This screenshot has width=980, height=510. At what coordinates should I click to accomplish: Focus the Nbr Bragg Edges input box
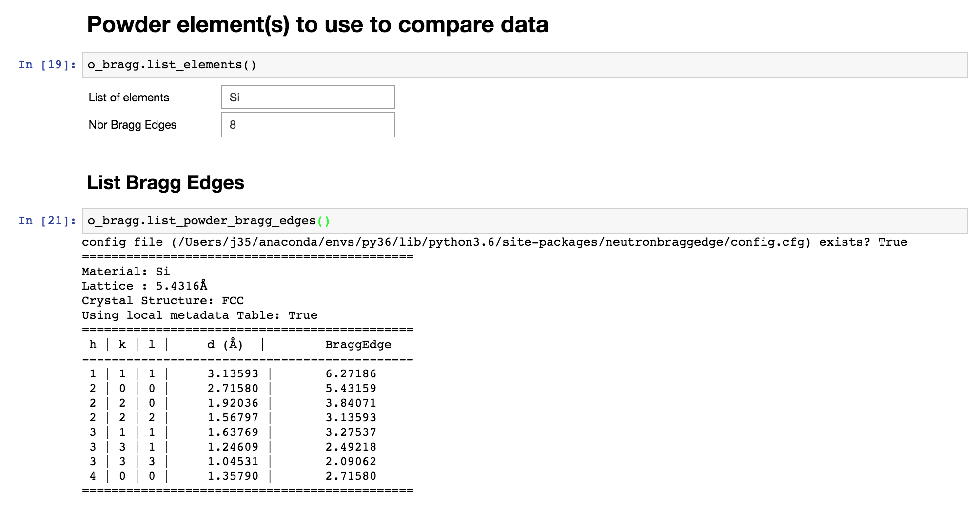click(x=308, y=125)
